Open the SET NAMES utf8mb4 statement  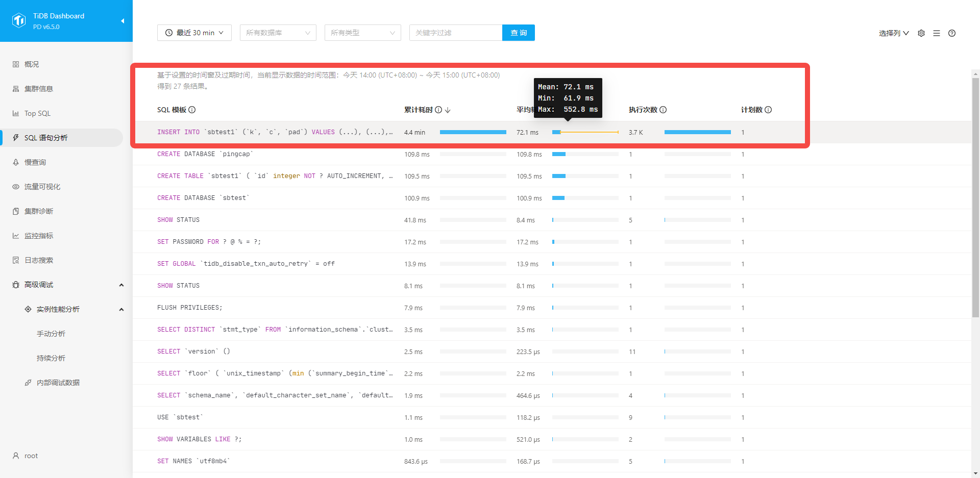pos(552,461)
